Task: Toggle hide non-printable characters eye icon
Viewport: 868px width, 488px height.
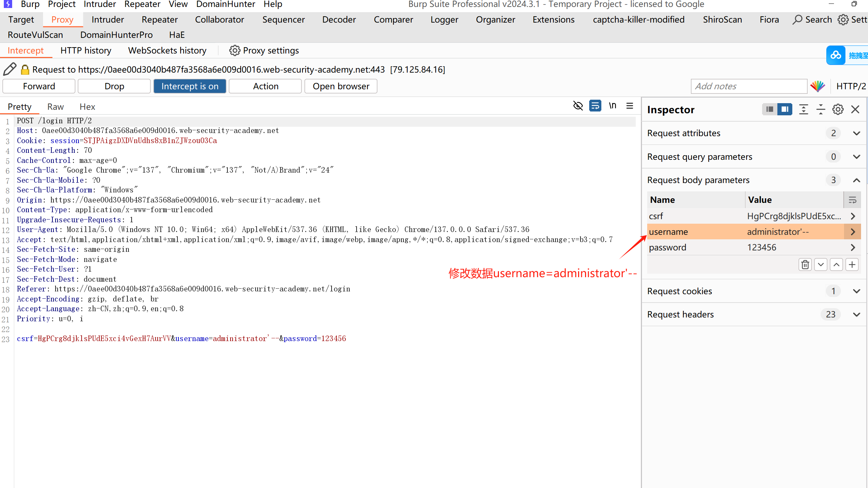Action: tap(578, 106)
